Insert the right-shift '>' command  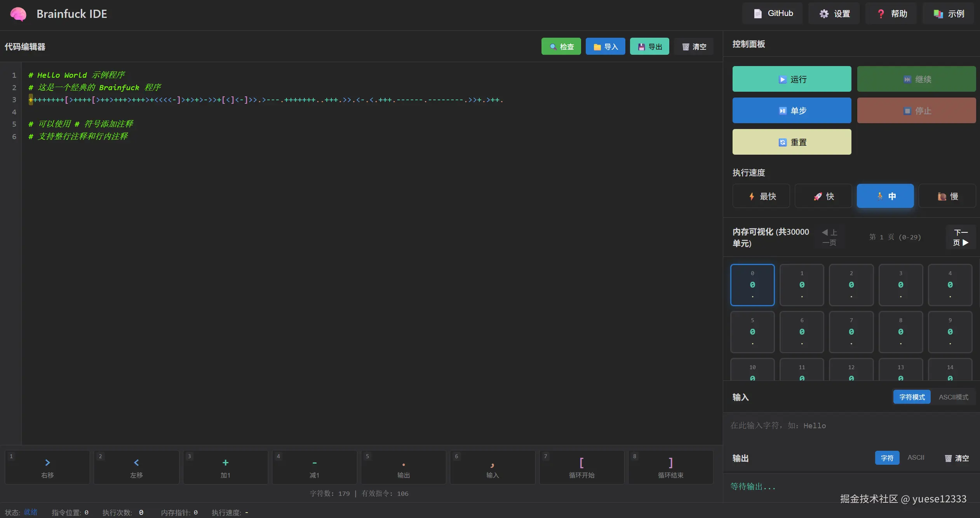[47, 467]
